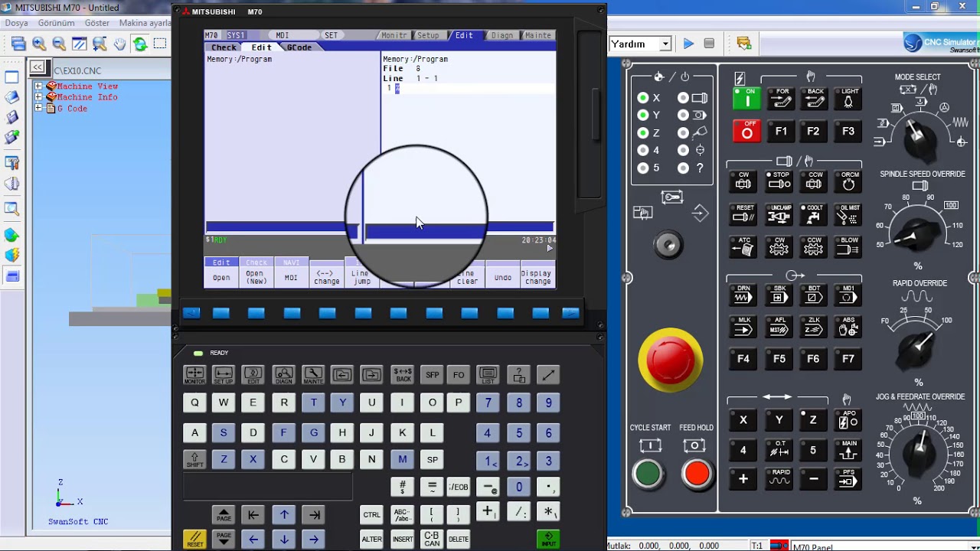Click the zoom in magnifier toolbar icon
Screen dimensions: 980x551
click(x=39, y=44)
